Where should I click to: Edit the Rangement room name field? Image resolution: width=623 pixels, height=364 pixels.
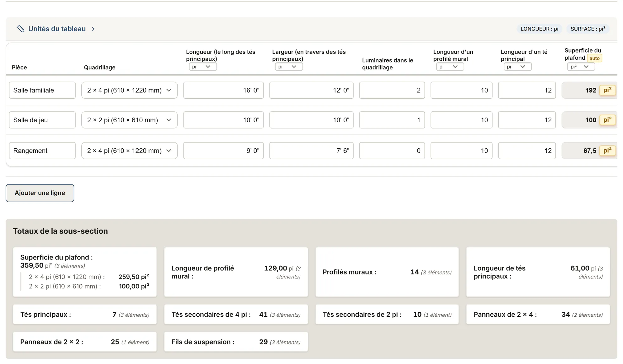[42, 151]
